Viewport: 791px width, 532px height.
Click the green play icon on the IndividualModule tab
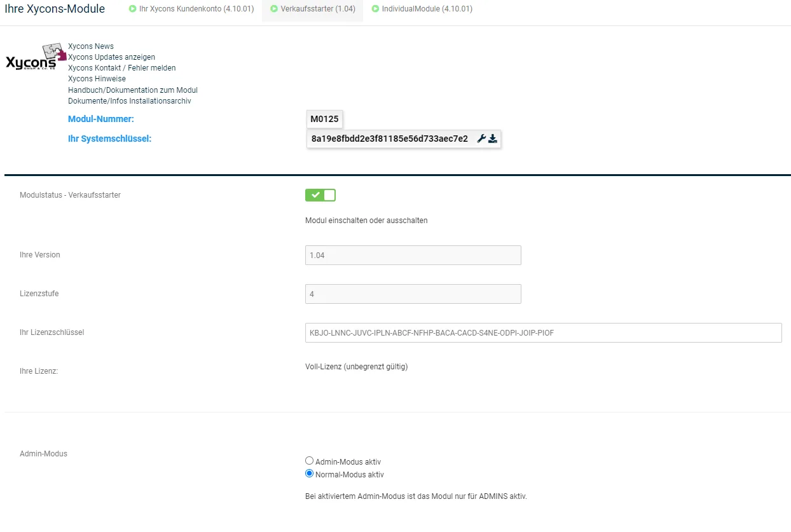(x=376, y=10)
